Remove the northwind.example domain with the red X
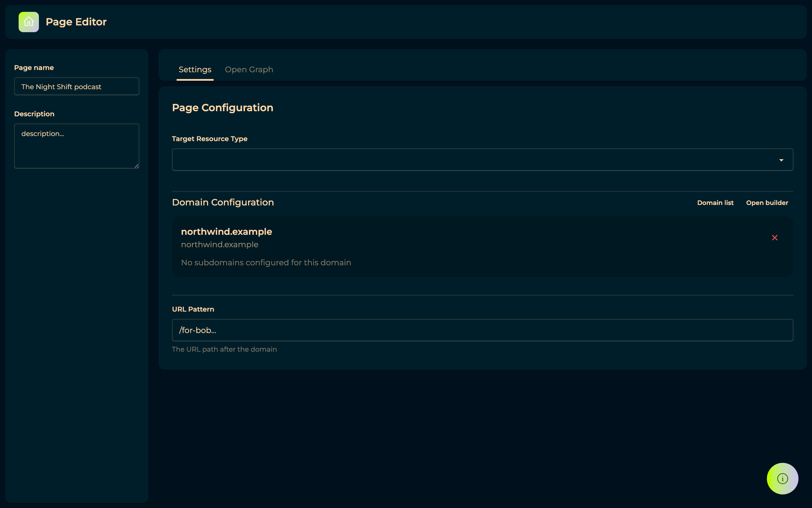This screenshot has height=508, width=812. click(x=775, y=238)
